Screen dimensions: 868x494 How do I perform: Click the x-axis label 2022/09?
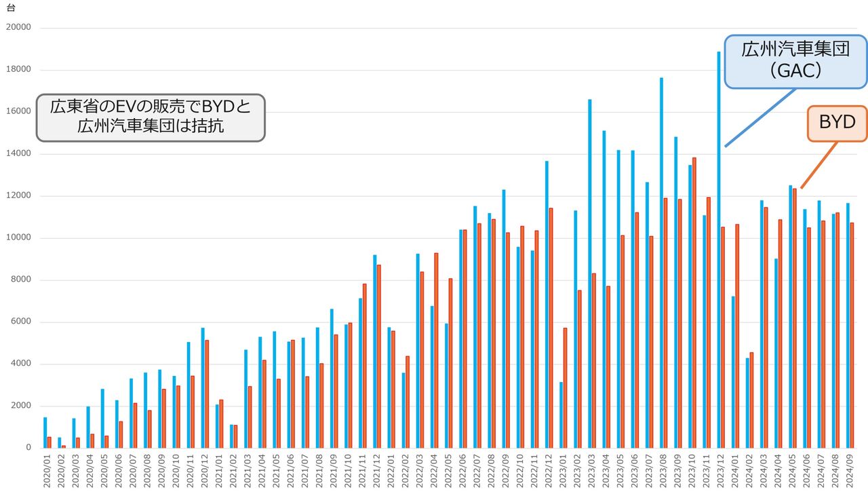click(507, 471)
